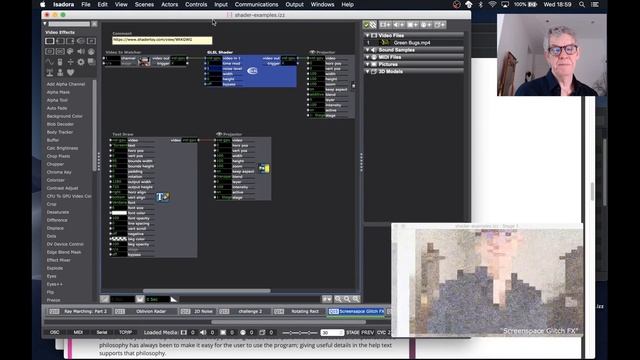Open the Output menu
Viewport: 640px width, 360px height.
294,4
